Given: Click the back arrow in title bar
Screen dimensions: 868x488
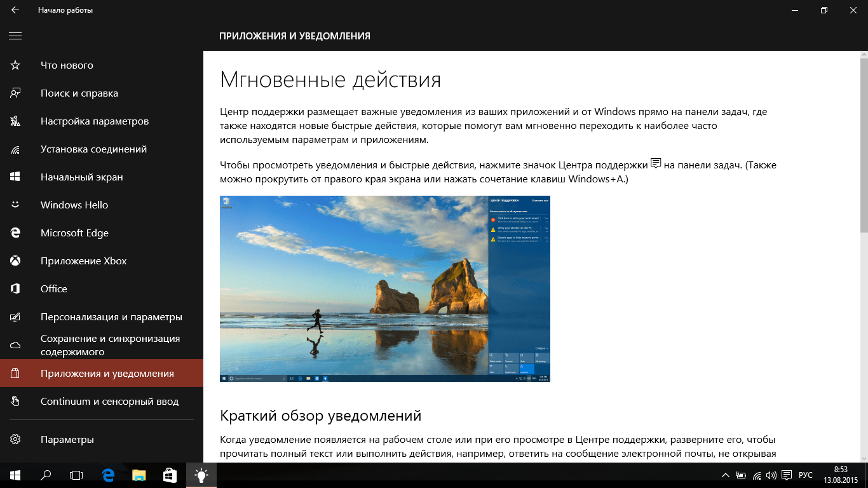Looking at the screenshot, I should (x=15, y=10).
